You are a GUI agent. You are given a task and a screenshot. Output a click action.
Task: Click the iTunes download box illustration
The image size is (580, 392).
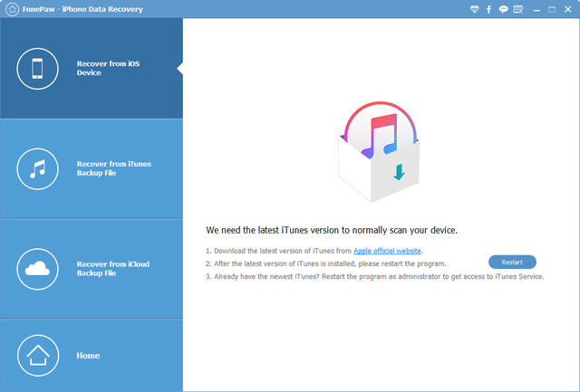(x=377, y=153)
